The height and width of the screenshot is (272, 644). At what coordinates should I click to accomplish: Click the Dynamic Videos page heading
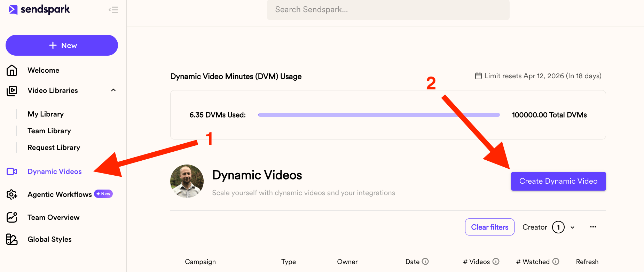pyautogui.click(x=257, y=175)
